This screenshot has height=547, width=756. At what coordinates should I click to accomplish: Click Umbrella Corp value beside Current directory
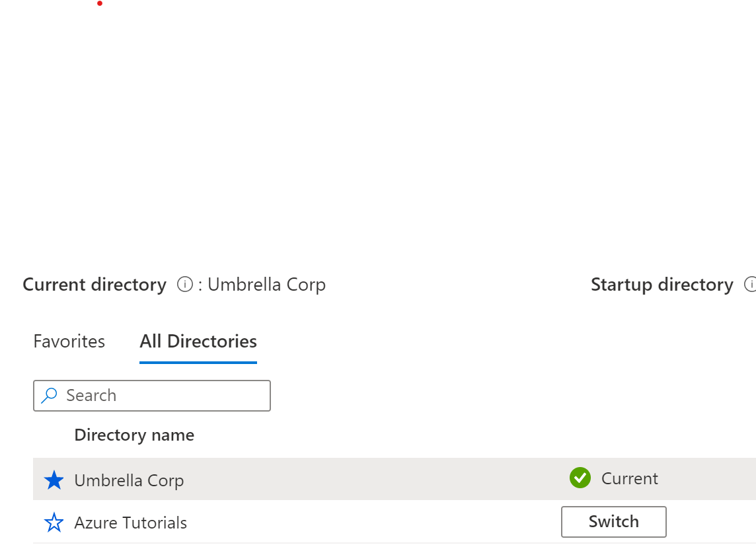(x=266, y=284)
